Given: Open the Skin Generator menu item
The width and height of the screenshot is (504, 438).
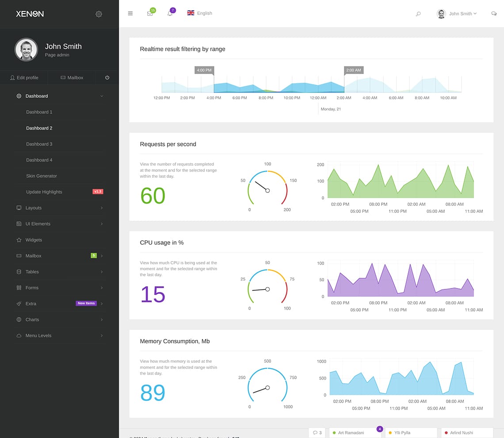Looking at the screenshot, I should 41,176.
